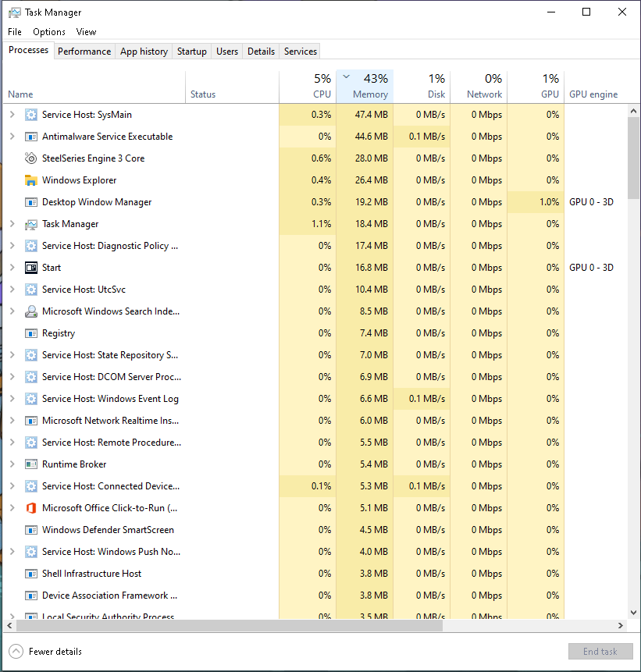Sort by the Disk column header
641x672 pixels.
coord(422,87)
